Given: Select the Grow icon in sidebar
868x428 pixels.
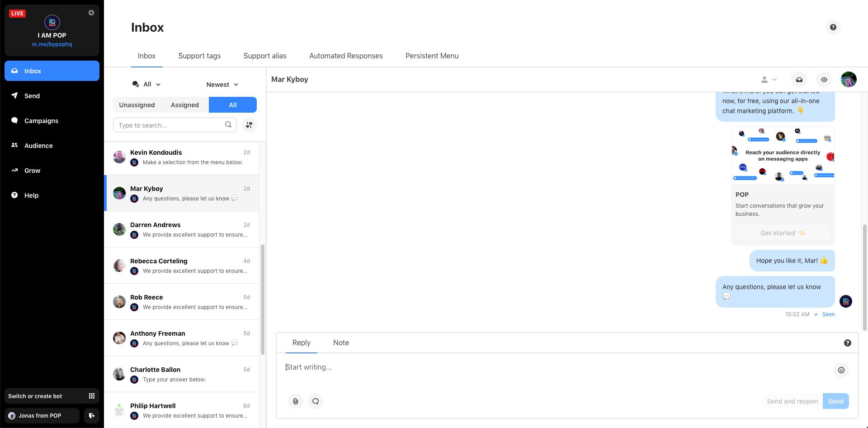Looking at the screenshot, I should [32, 171].
